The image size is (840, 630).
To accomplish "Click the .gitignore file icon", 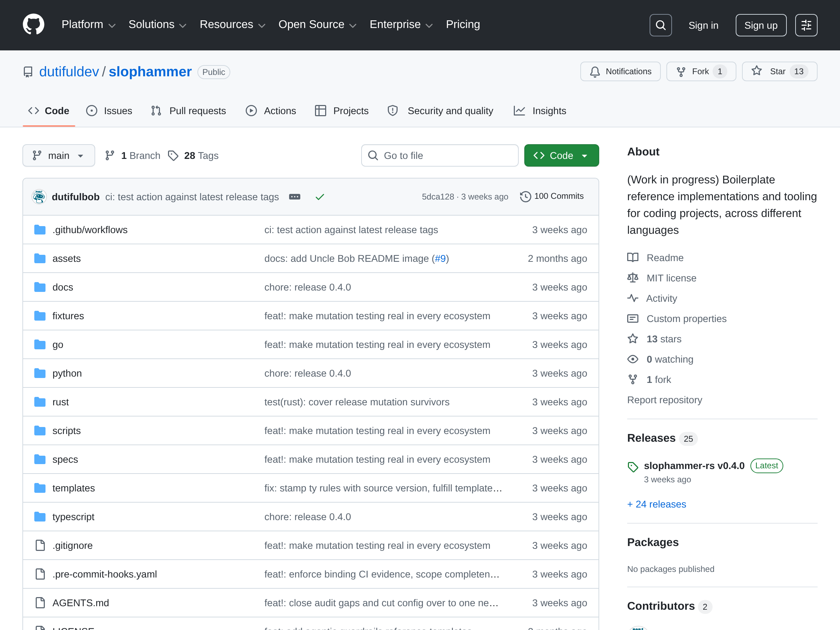I will pos(40,545).
